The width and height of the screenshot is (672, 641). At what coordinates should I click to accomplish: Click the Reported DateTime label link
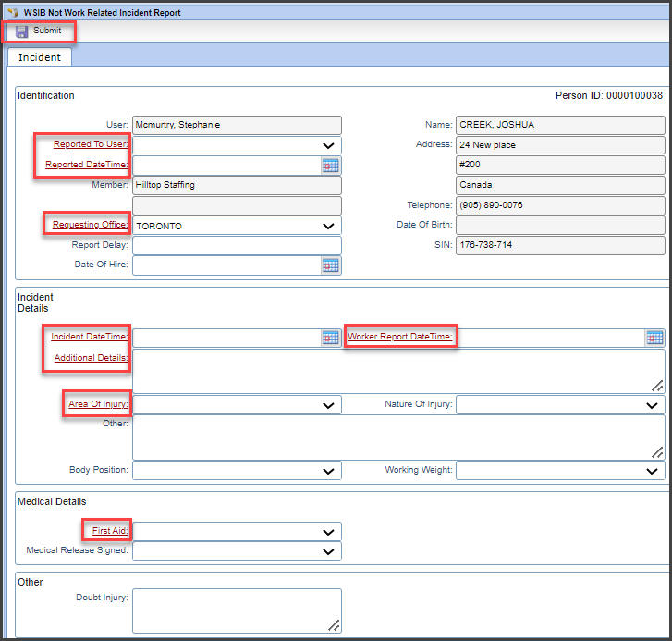point(87,165)
